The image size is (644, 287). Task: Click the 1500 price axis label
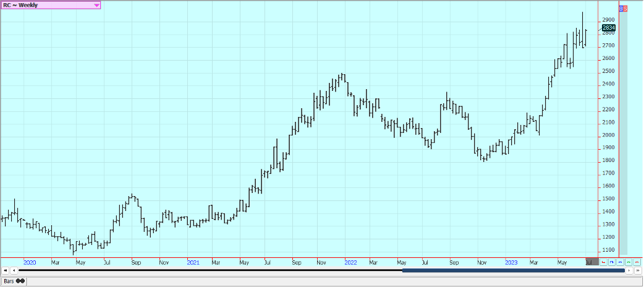(x=608, y=199)
